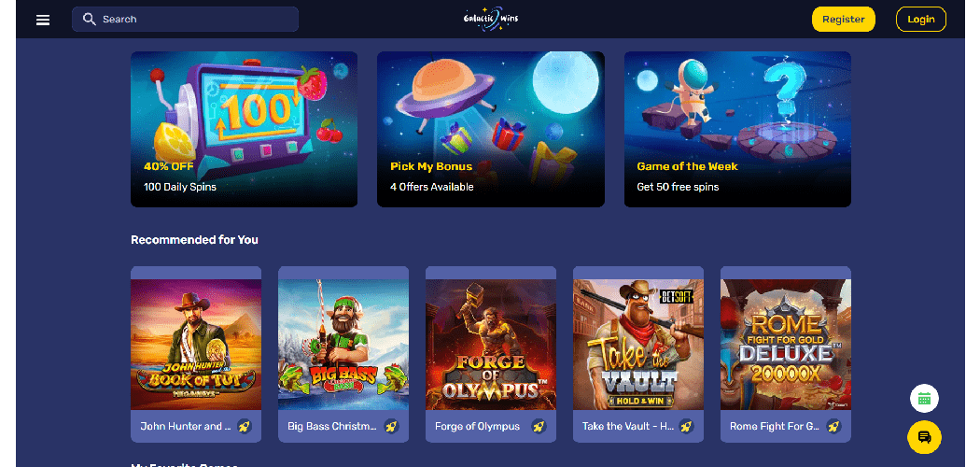Click the Register button
This screenshot has height=467, width=980.
[843, 20]
